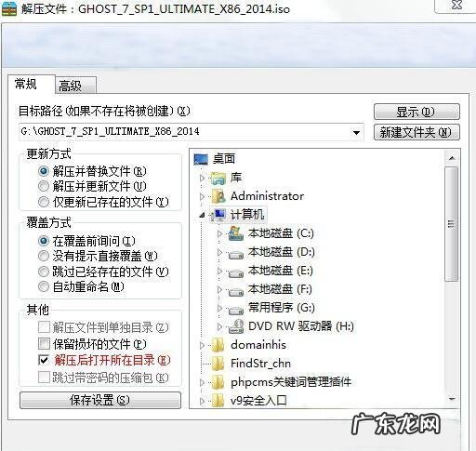Click the Desktop (桌面) monitor icon
Image resolution: width=476 pixels, height=451 pixels.
[201, 159]
